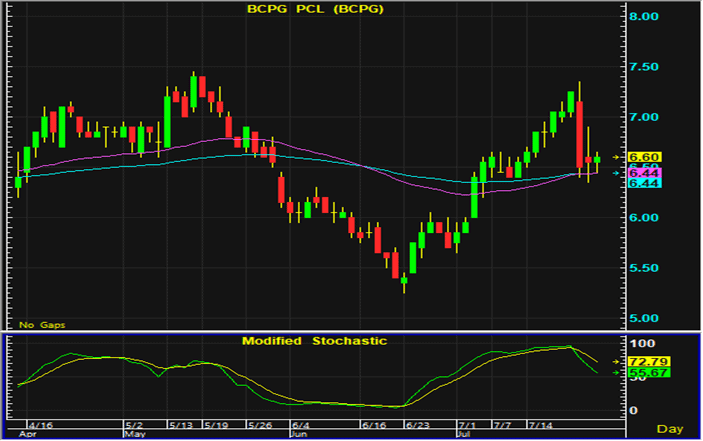Screen dimensions: 703x441
Task: Click the yellow arrow beside 6.60
Action: tap(617, 157)
